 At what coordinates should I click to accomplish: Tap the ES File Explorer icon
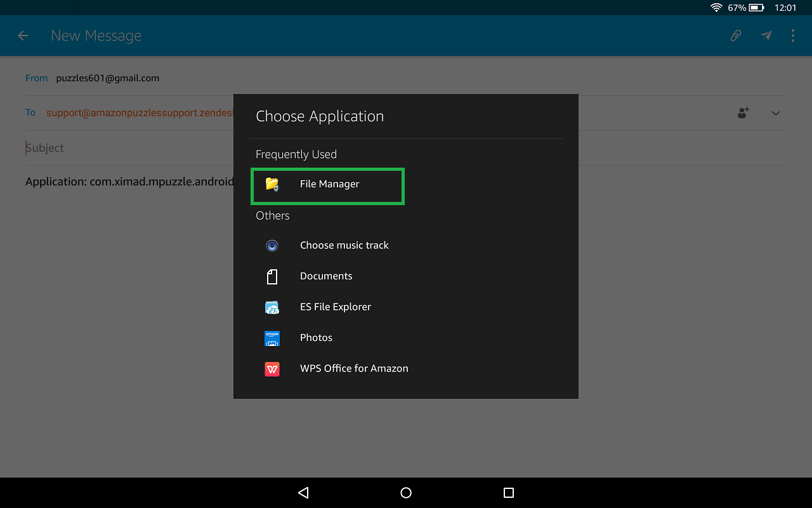coord(272,307)
